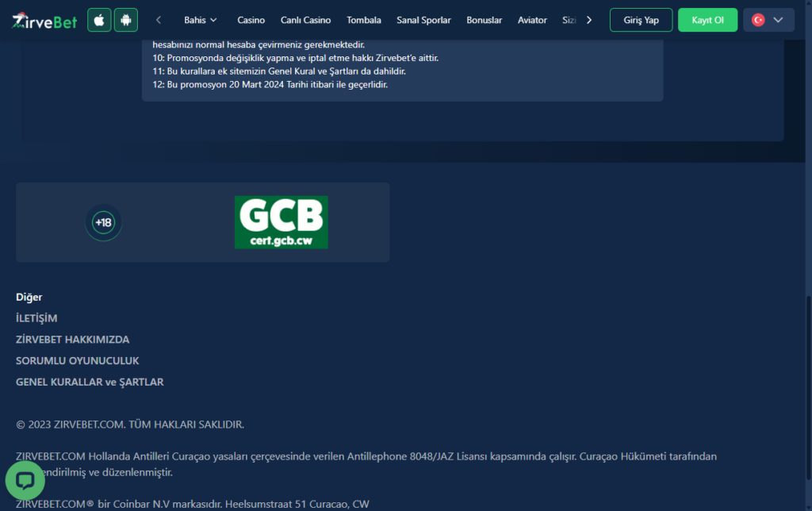Launch Aviator from the top menu
The height and width of the screenshot is (511, 812).
[x=532, y=20]
